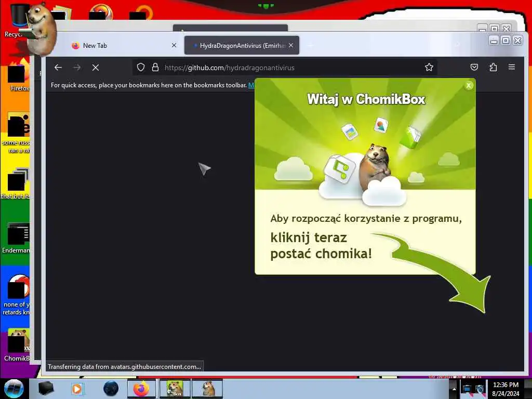Select the ChomikBox desktop shortcut
The height and width of the screenshot is (399, 532).
click(17, 345)
